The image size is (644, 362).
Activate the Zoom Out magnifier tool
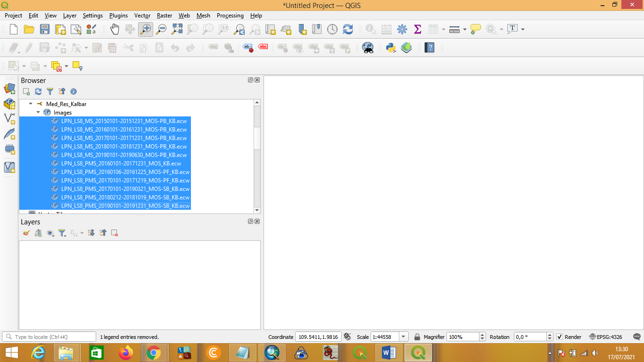[161, 29]
